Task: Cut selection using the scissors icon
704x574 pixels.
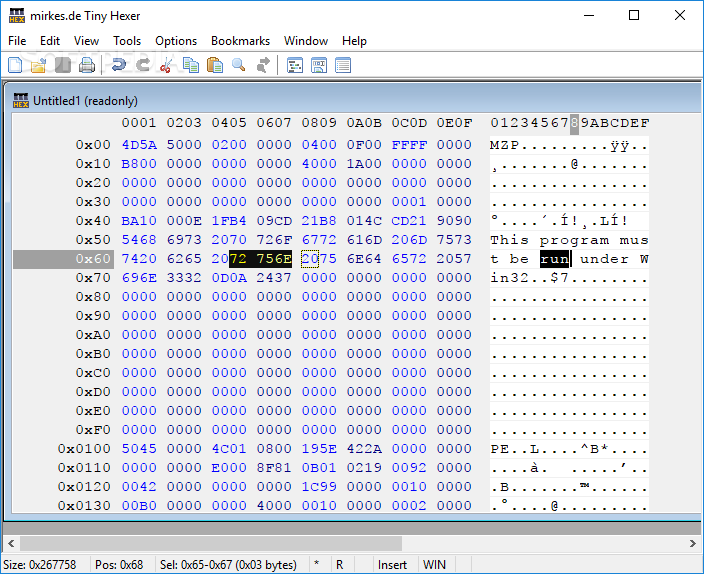Action: [x=167, y=66]
